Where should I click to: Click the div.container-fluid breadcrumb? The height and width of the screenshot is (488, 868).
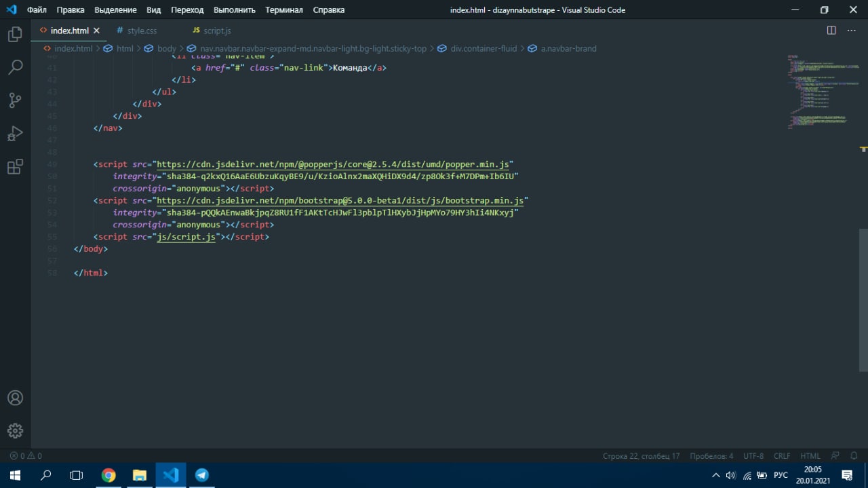point(477,48)
